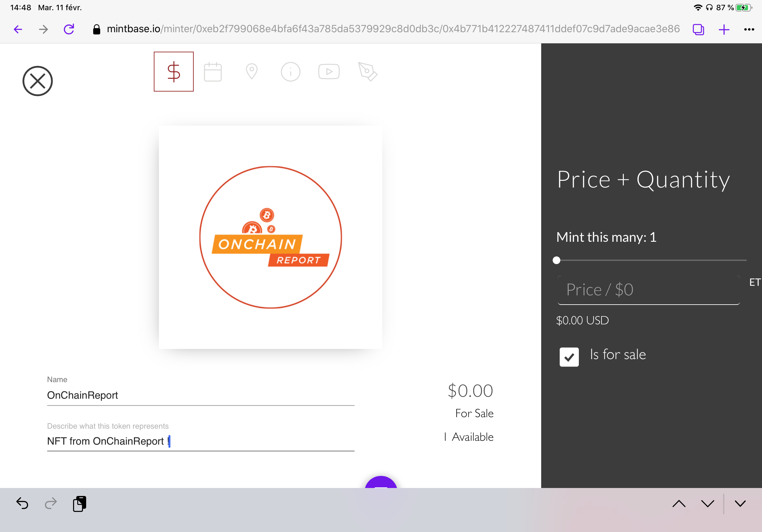The image size is (762, 532).
Task: Open the browser tabs overview
Action: [x=698, y=30]
